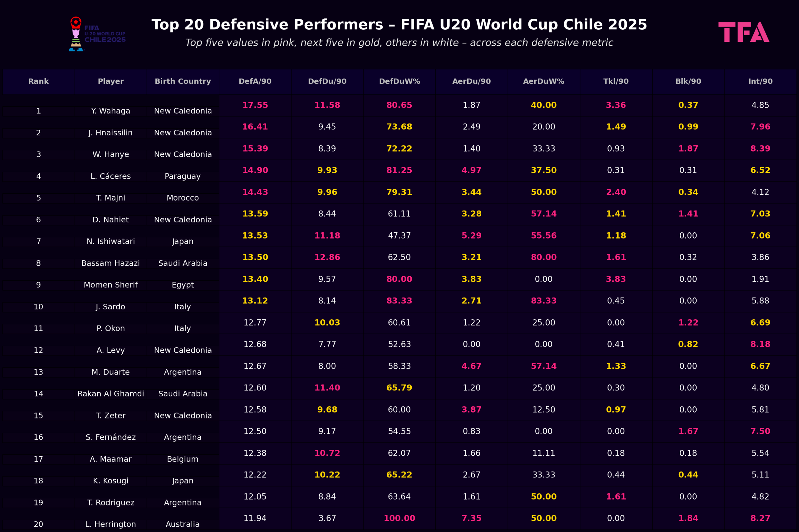Image resolution: width=799 pixels, height=532 pixels.
Task: Click the AerDuW% column header
Action: 544,81
